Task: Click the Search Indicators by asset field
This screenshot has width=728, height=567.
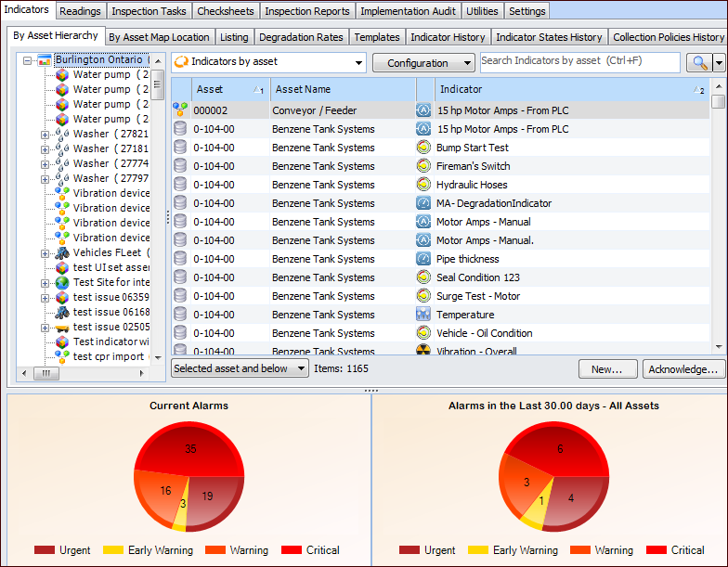Action: pos(579,61)
